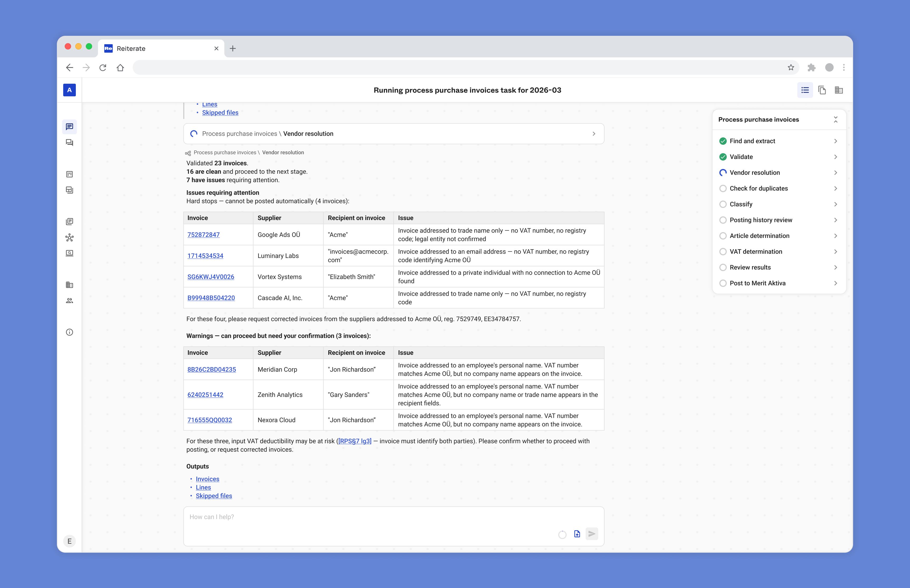
Task: Go back in browser history
Action: 69,68
